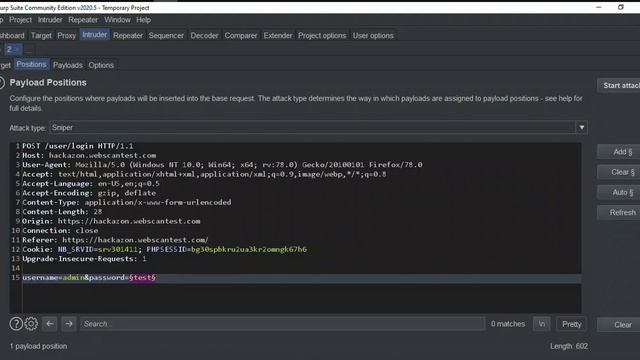Click the Clear § button
Viewport: 640px width, 360px height.
click(619, 172)
